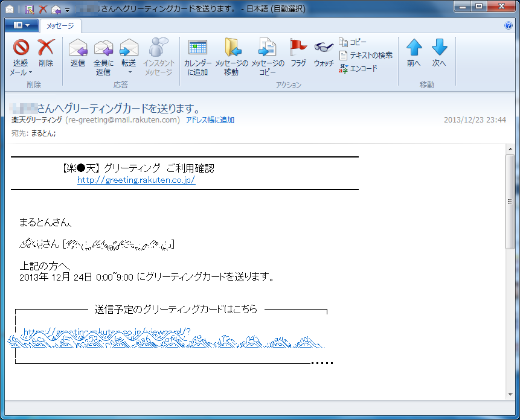
Task: Find text with テキストの検索
Action: 366,55
